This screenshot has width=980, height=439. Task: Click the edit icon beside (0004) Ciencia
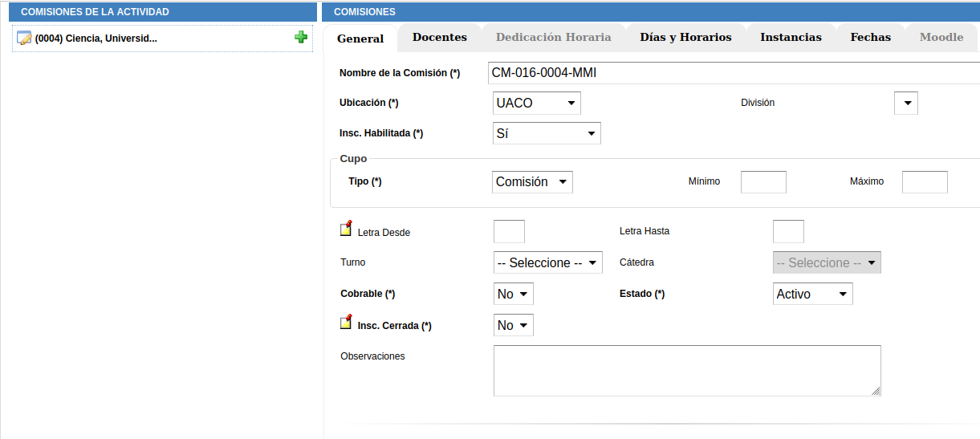click(24, 39)
